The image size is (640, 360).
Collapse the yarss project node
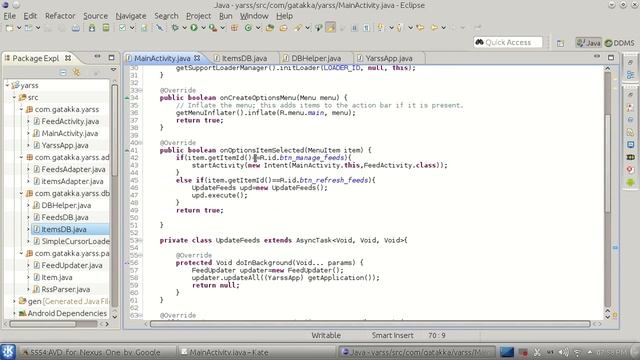click(7, 85)
